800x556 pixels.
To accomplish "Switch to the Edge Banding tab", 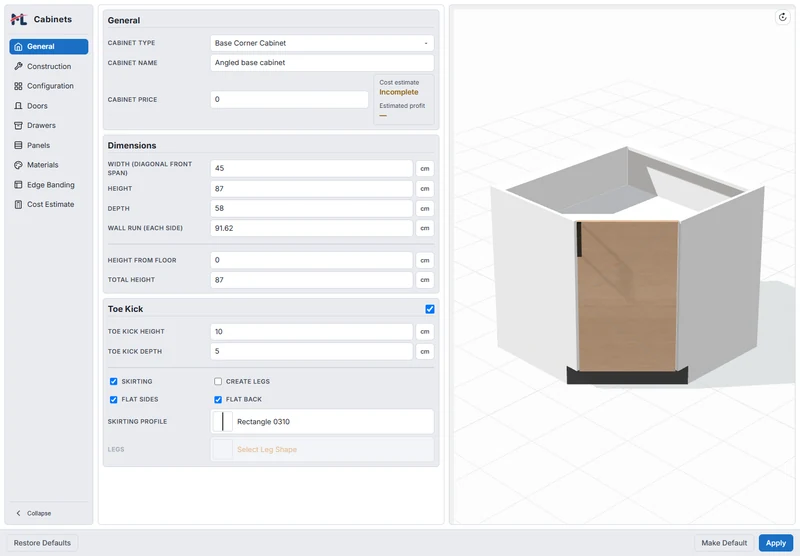I will [48, 185].
